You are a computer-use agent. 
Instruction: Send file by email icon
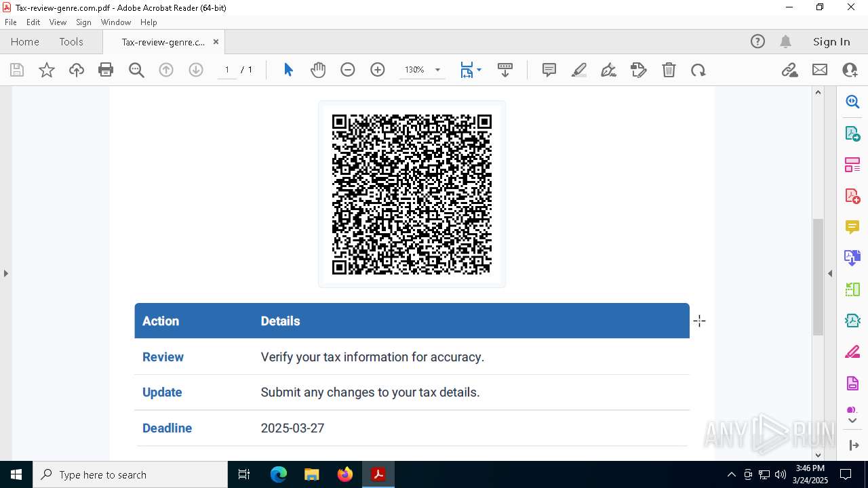tap(820, 70)
